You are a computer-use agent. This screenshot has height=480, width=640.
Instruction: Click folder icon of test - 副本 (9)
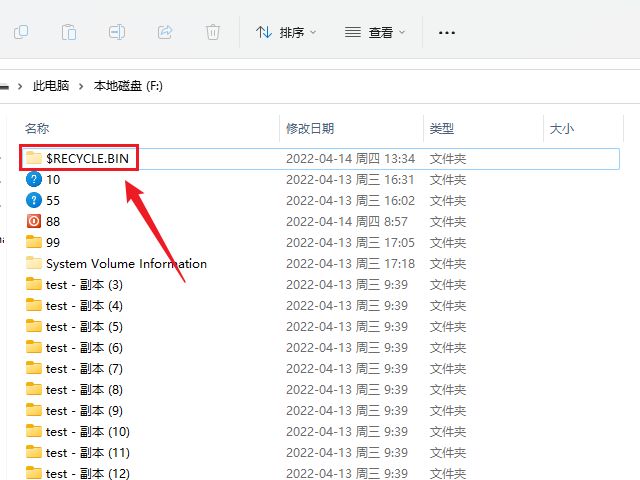tap(34, 410)
